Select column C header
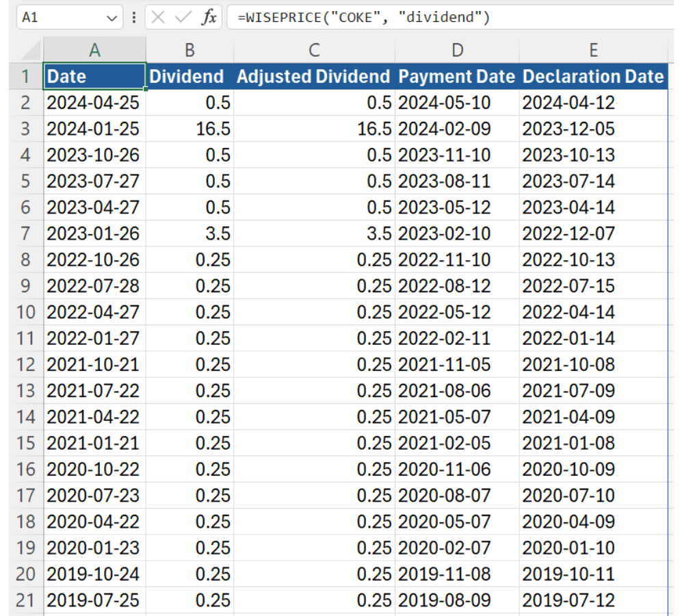The image size is (680, 616). (x=314, y=50)
